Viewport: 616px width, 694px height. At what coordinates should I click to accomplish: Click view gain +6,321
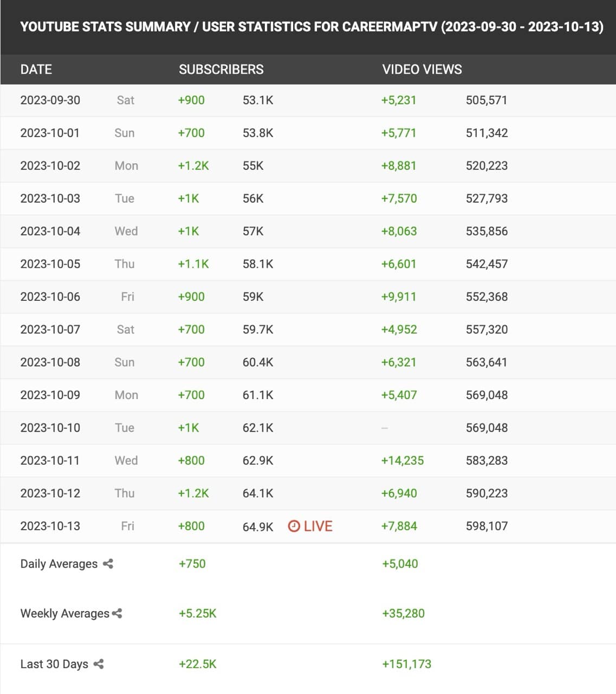pyautogui.click(x=399, y=362)
